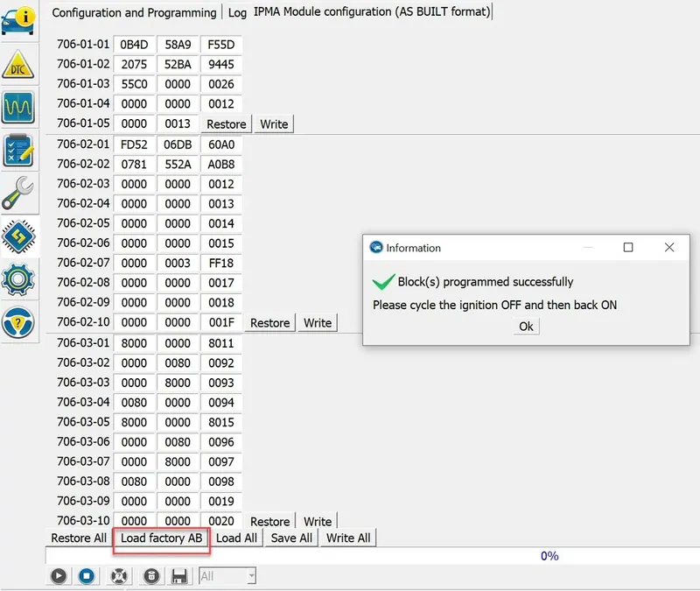The height and width of the screenshot is (591, 700).
Task: Click field 06DB in row 706-02-01
Action: (178, 144)
